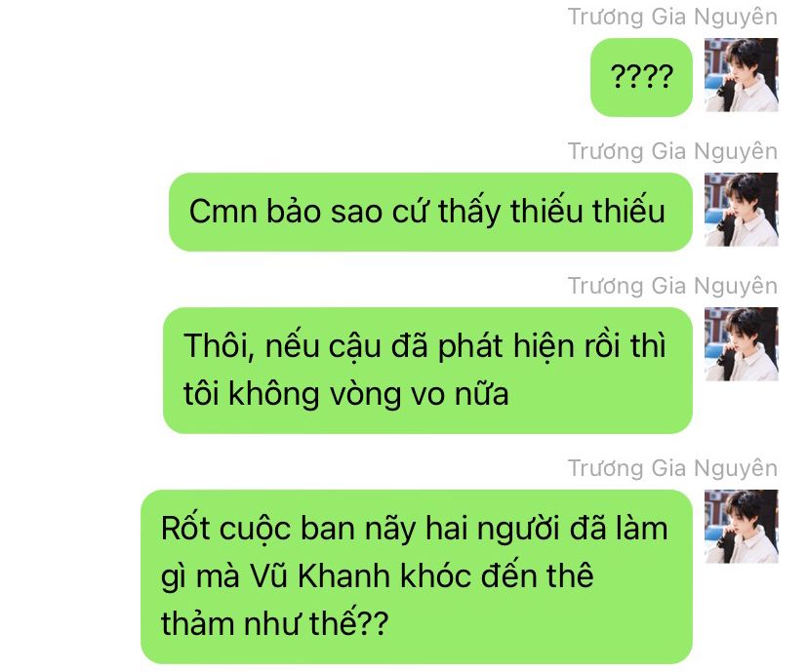Screen dimensions: 808x672
Task: Open Trương Gia Nguyên name above 'Rốt cuộc' message
Action: 672,468
